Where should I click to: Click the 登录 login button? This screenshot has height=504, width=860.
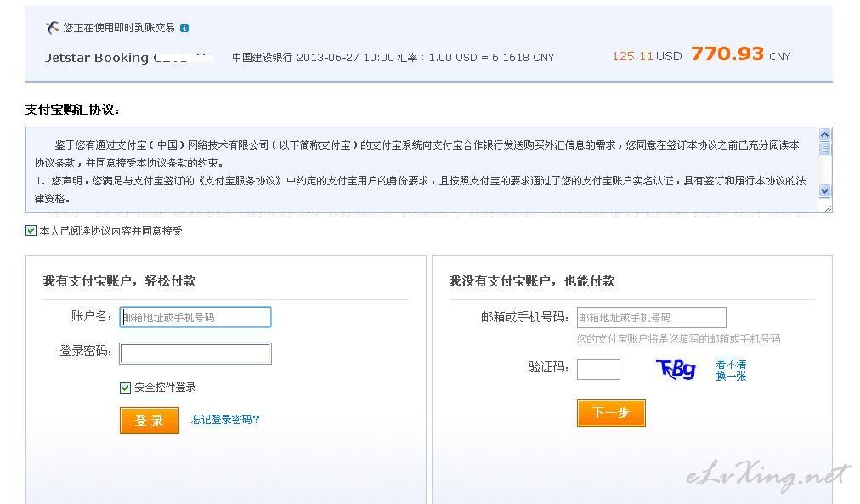(150, 421)
